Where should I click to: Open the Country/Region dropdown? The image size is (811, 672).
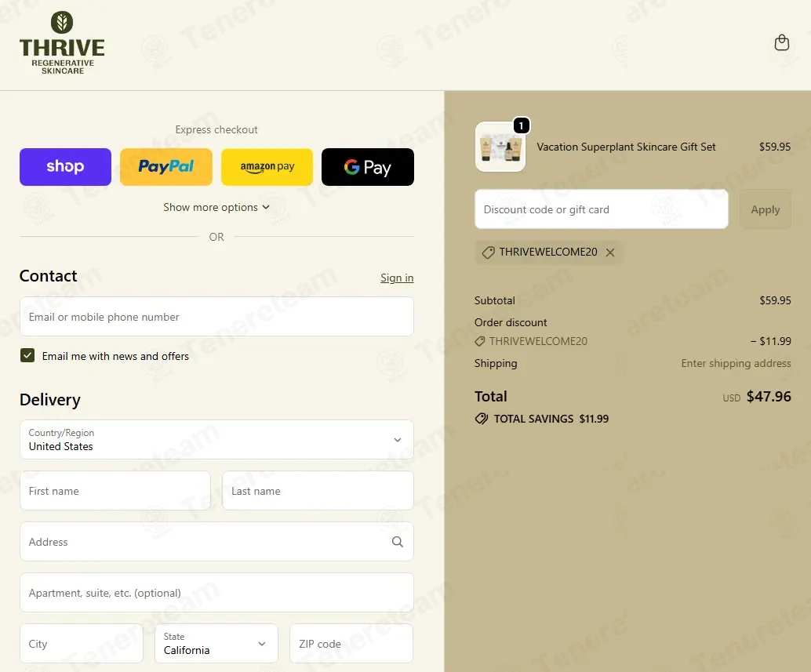tap(216, 439)
